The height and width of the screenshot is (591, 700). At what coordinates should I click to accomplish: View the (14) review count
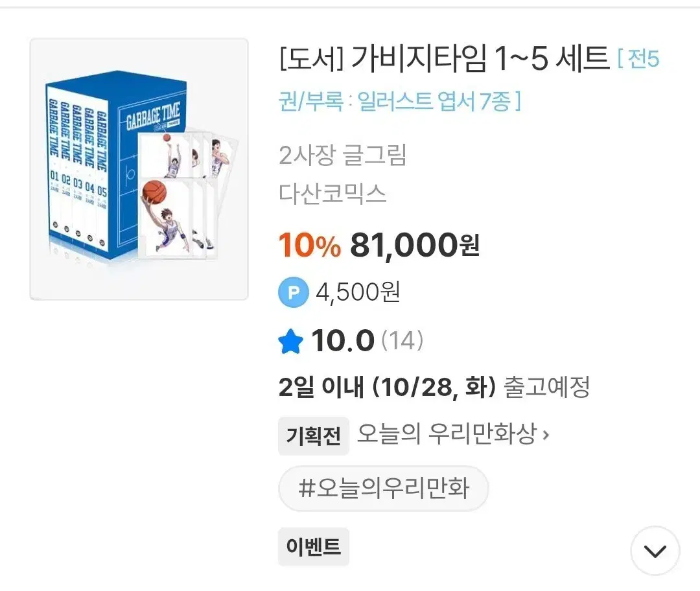point(402,340)
